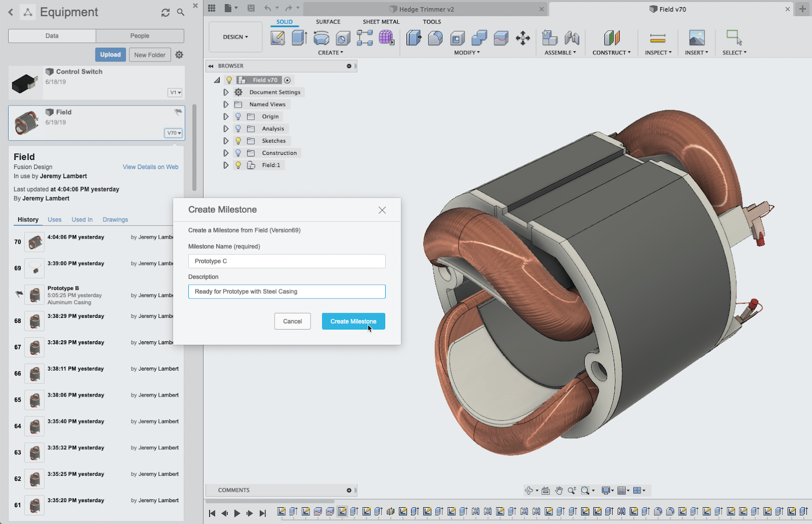Open the data panel settings gear
This screenshot has width=812, height=524.
(x=179, y=55)
